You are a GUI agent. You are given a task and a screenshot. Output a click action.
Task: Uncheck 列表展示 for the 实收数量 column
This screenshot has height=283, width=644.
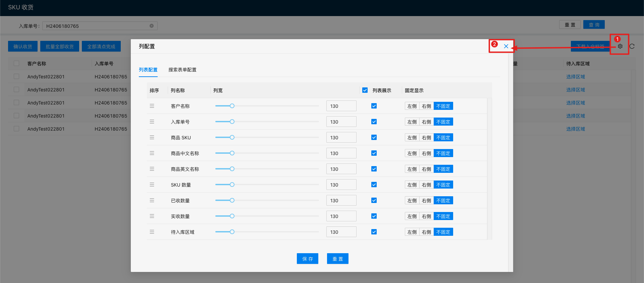(x=374, y=216)
